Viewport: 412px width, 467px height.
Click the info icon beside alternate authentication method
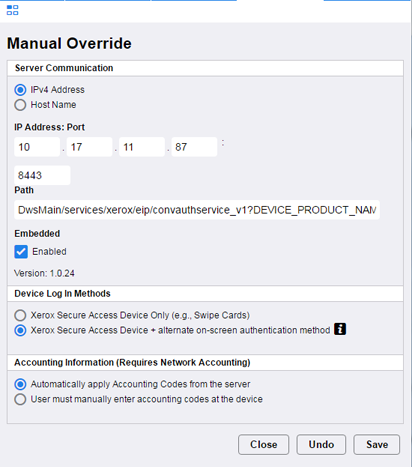(x=340, y=329)
